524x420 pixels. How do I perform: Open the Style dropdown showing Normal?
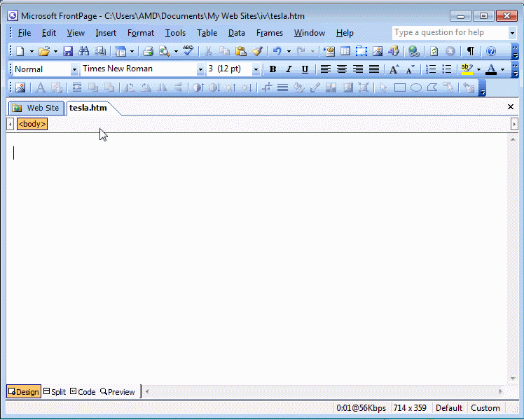point(74,69)
